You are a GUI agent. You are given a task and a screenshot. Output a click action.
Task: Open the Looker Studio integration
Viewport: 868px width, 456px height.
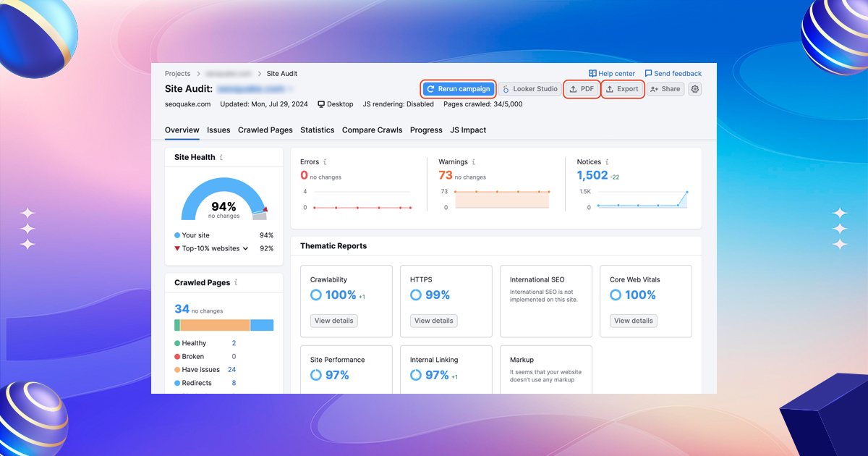529,88
